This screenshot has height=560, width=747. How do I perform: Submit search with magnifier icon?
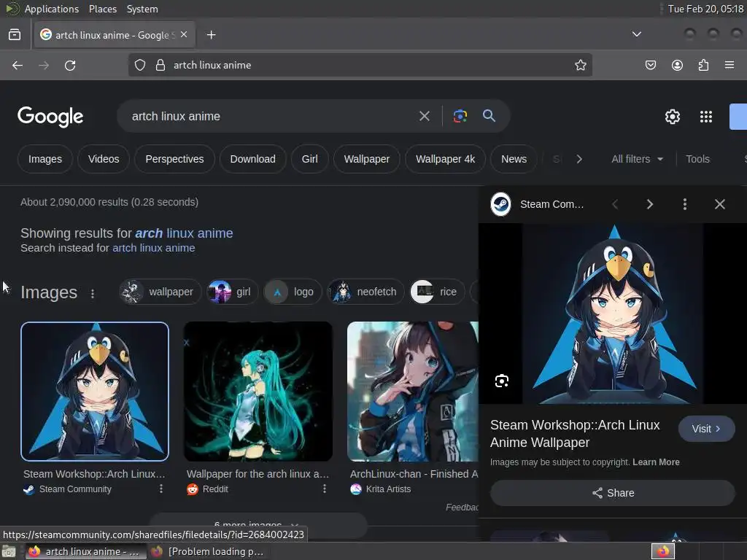pyautogui.click(x=489, y=116)
